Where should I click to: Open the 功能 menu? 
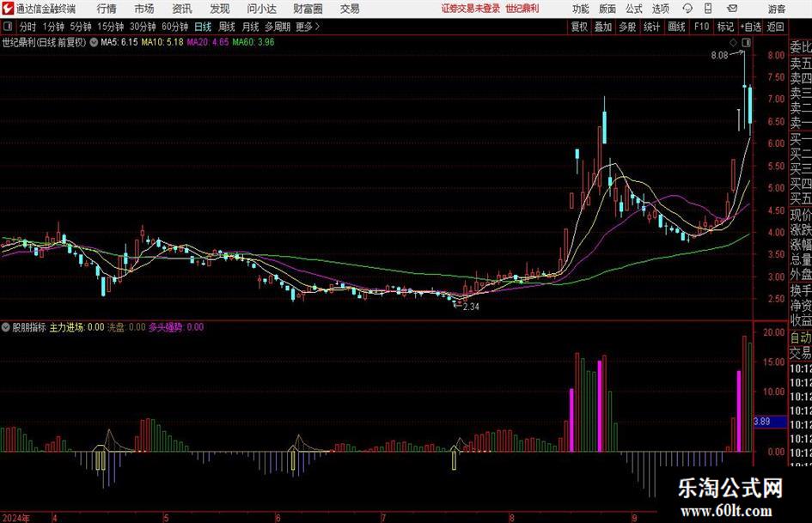[x=581, y=9]
